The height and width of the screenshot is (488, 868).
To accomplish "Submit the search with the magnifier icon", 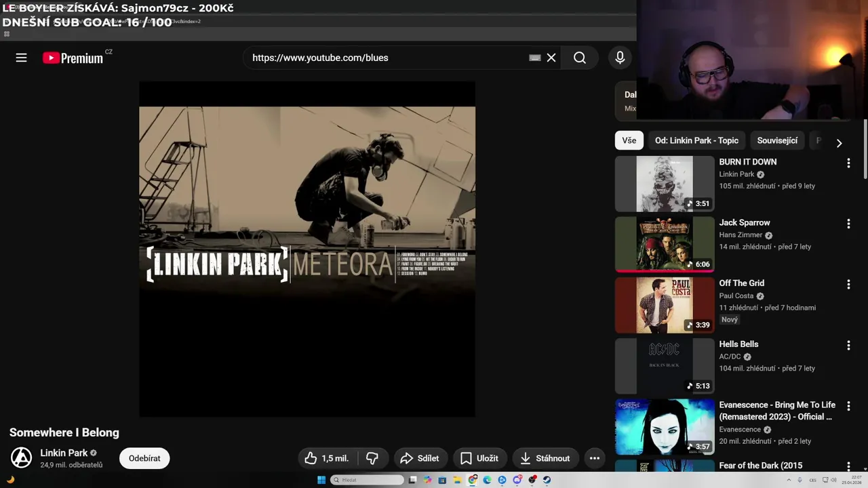I will tap(580, 58).
